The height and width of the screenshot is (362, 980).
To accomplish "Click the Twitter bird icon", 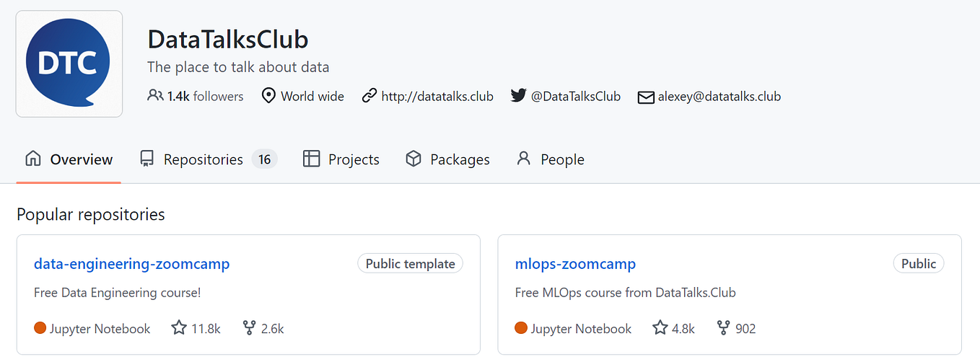I will 518,96.
